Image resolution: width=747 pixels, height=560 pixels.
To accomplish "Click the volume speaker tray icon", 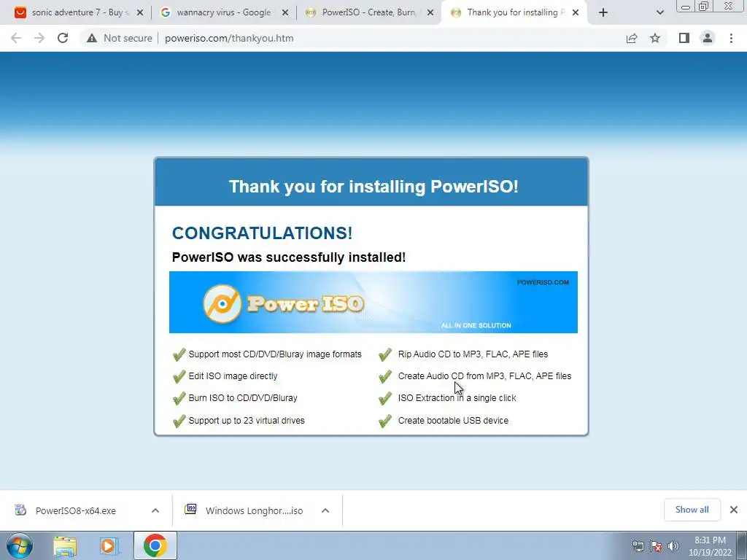I will 673,546.
